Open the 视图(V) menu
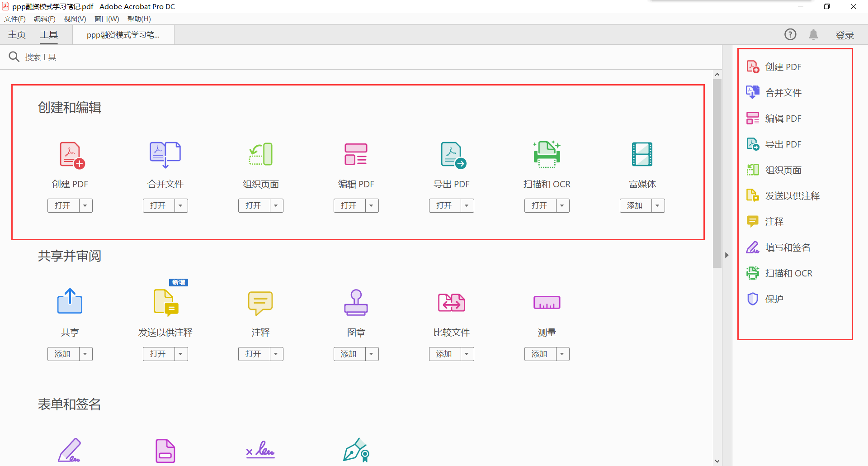Viewport: 868px width, 466px height. [75, 19]
